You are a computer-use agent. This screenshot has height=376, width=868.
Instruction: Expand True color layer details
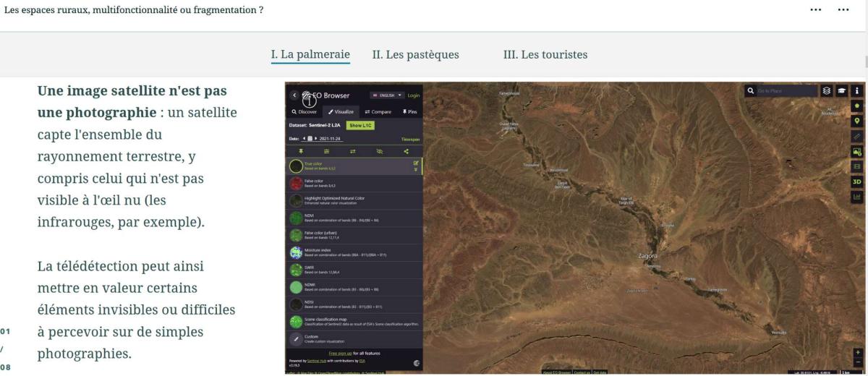[415, 170]
